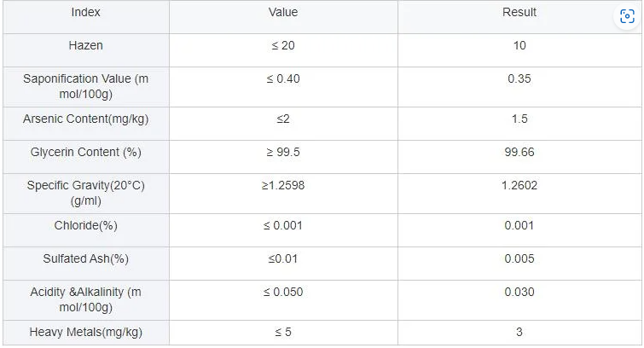
Task: Click the Specific Gravity(20°C) cell
Action: 86,194
